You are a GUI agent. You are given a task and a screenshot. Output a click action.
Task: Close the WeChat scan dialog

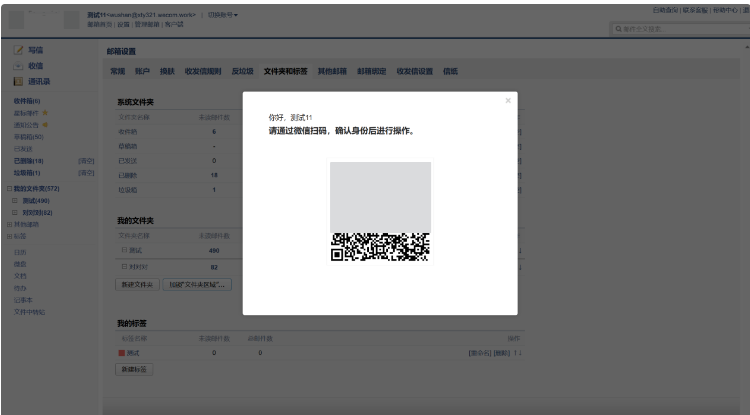507,100
